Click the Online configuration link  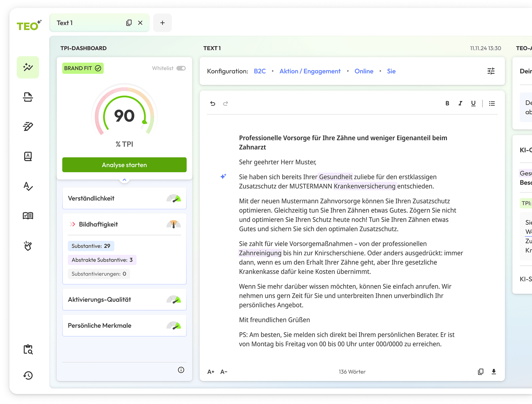coord(364,71)
